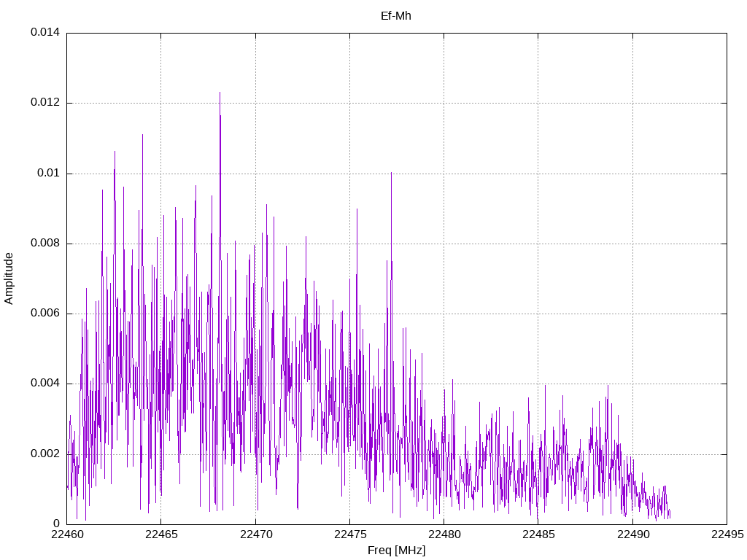
Task: Click the 22460 x-axis tick label
Action: tap(66, 535)
